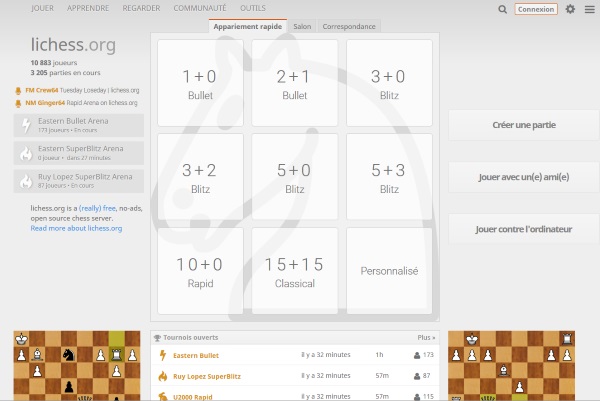Click the flame icon of Ruy Lopez SuperBlitz Arena
Screen dimensions: 600x401
[x=26, y=181]
